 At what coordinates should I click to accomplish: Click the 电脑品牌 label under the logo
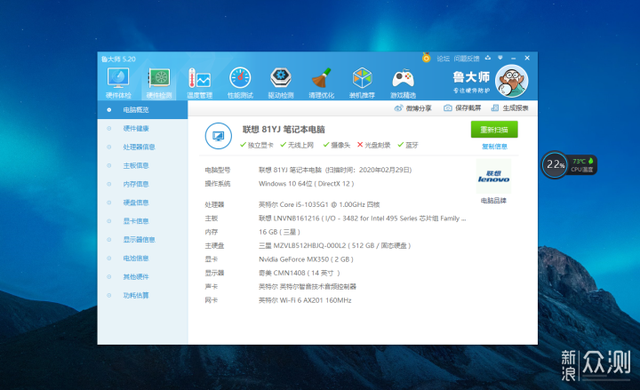pos(493,200)
